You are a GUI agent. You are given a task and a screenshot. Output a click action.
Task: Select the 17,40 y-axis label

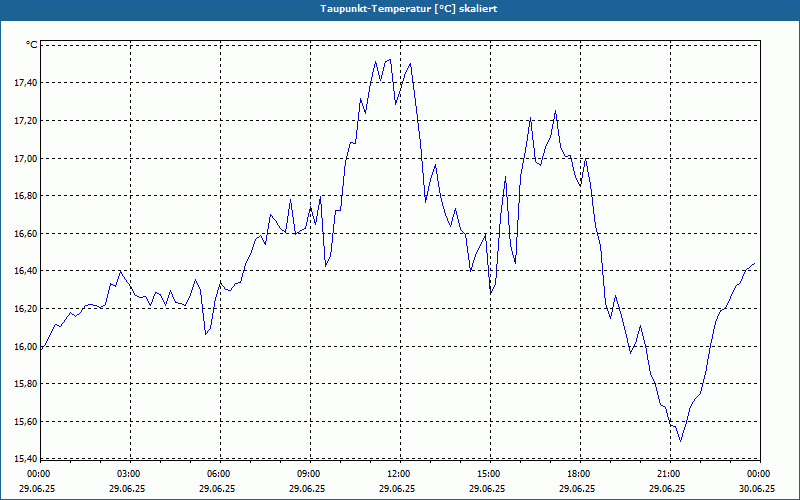(26, 83)
